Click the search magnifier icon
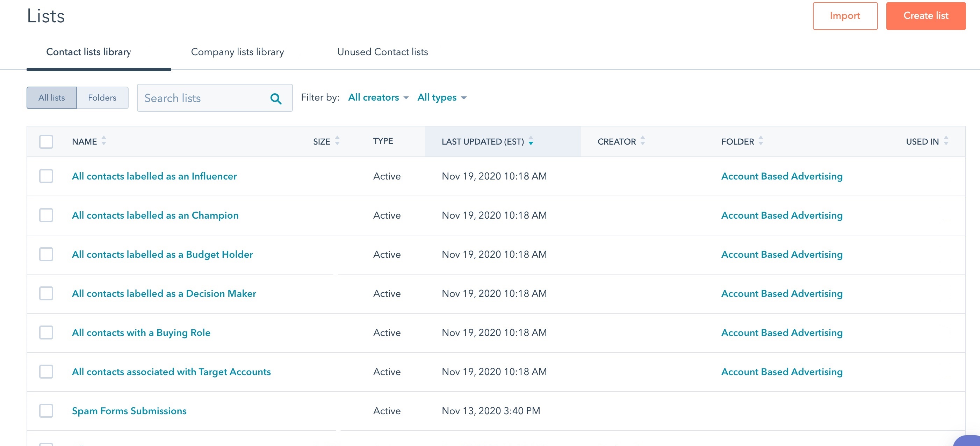This screenshot has height=446, width=980. pyautogui.click(x=276, y=98)
